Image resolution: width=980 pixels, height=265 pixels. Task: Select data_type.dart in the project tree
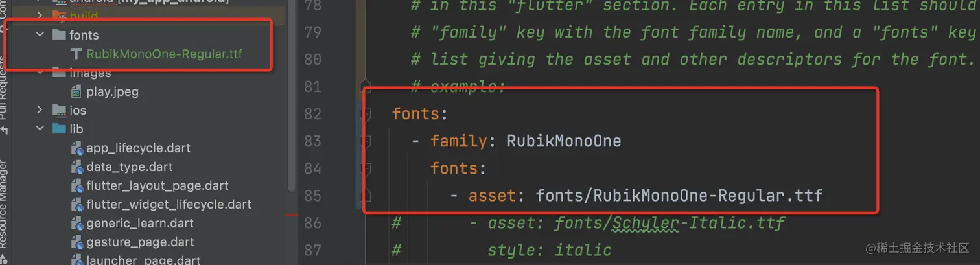[x=129, y=167]
